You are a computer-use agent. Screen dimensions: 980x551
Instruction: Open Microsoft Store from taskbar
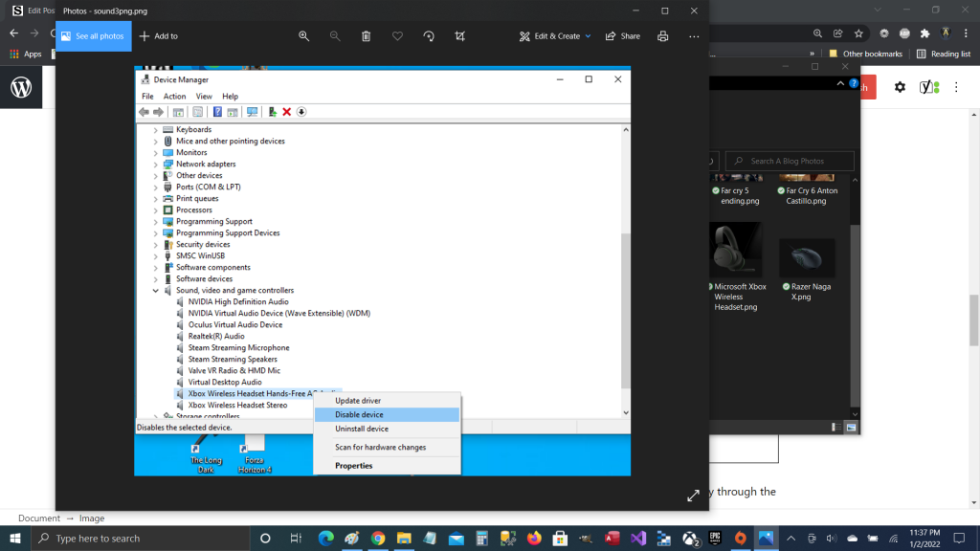click(560, 538)
